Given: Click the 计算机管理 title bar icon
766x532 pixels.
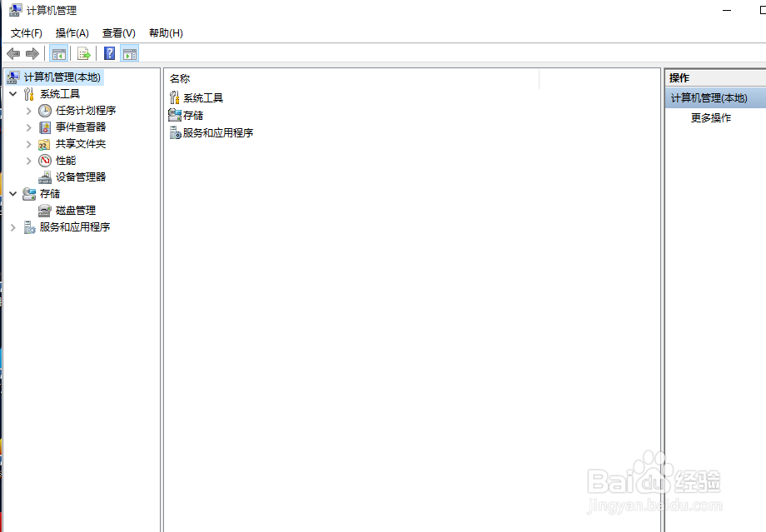Looking at the screenshot, I should tap(15, 10).
